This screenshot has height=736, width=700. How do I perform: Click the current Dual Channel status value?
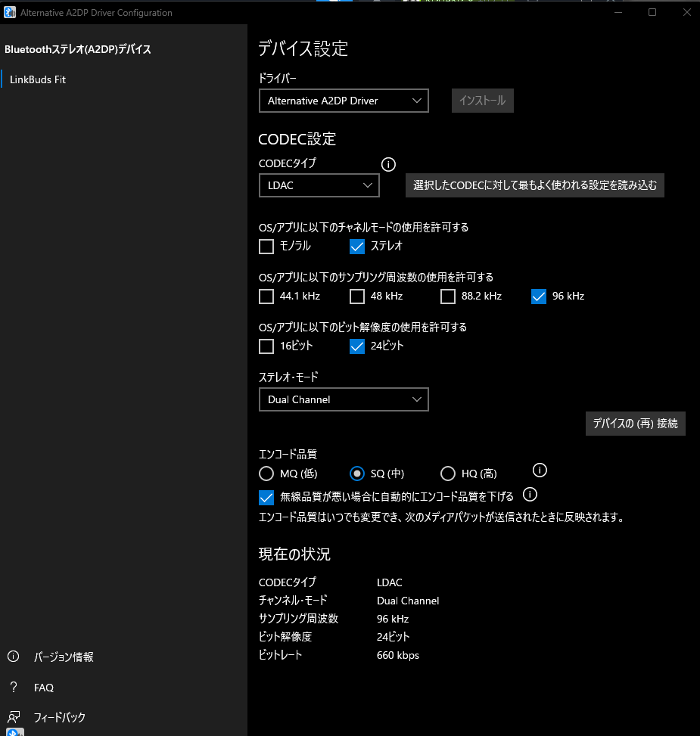click(407, 601)
